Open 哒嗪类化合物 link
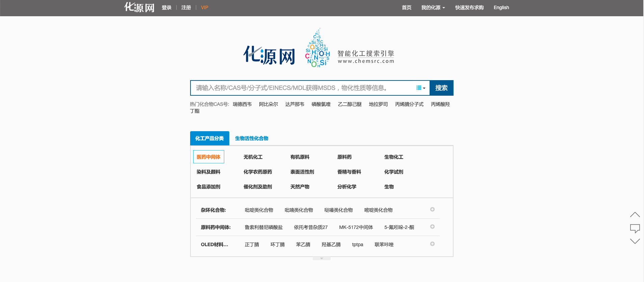This screenshot has width=644, height=282. point(339,210)
